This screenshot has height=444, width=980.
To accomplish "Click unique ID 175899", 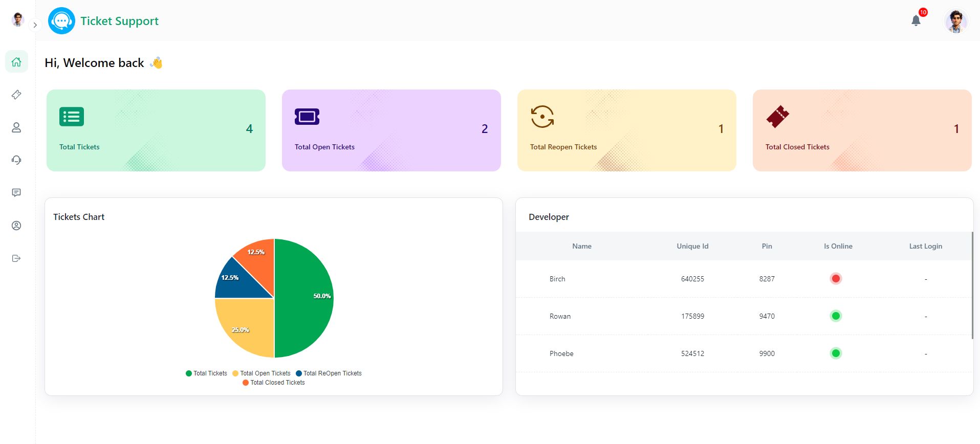I will [x=692, y=316].
